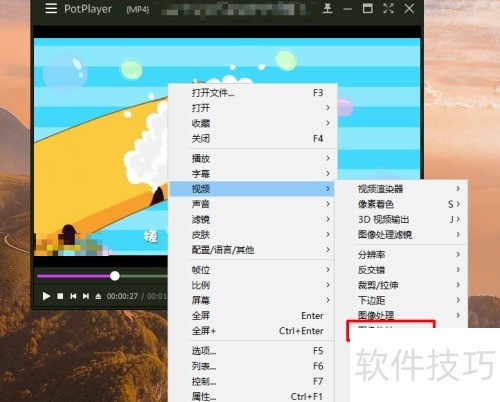This screenshot has width=500, height=402.
Task: Open 3D 视频输出 in the video submenu
Action: [401, 219]
